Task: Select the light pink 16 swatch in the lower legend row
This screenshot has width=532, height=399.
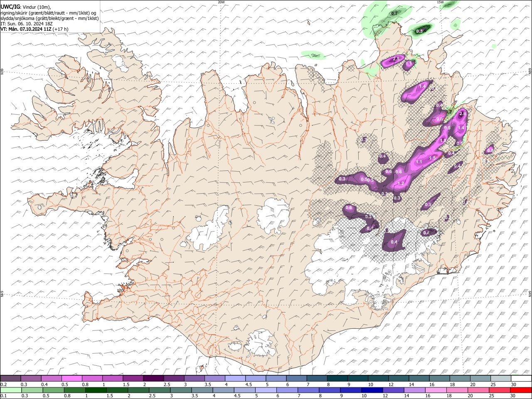Action: point(435,390)
